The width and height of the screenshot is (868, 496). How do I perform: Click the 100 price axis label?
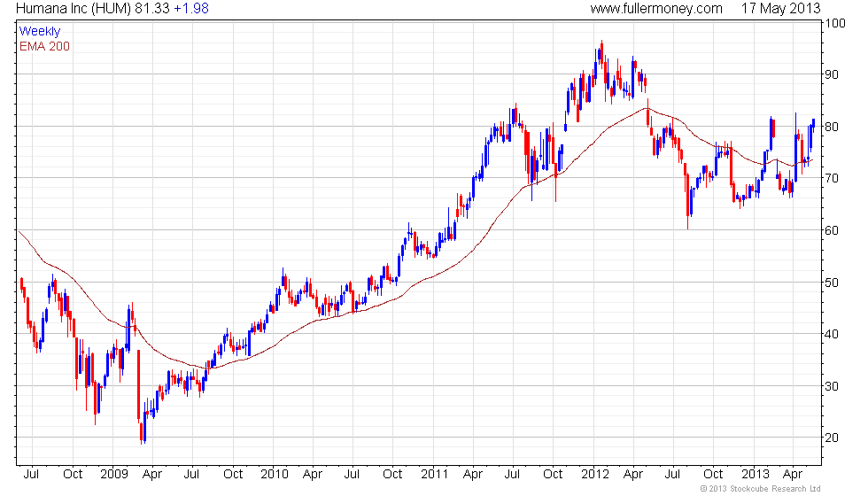(x=835, y=23)
